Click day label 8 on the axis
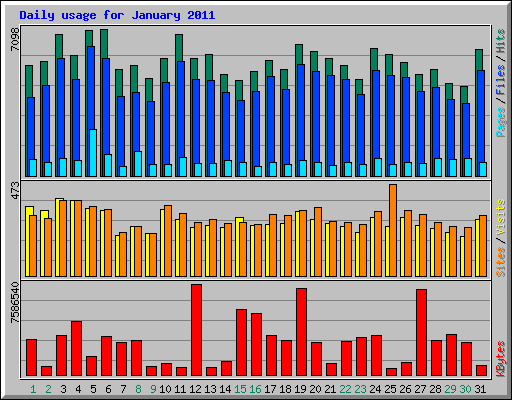 pos(138,389)
